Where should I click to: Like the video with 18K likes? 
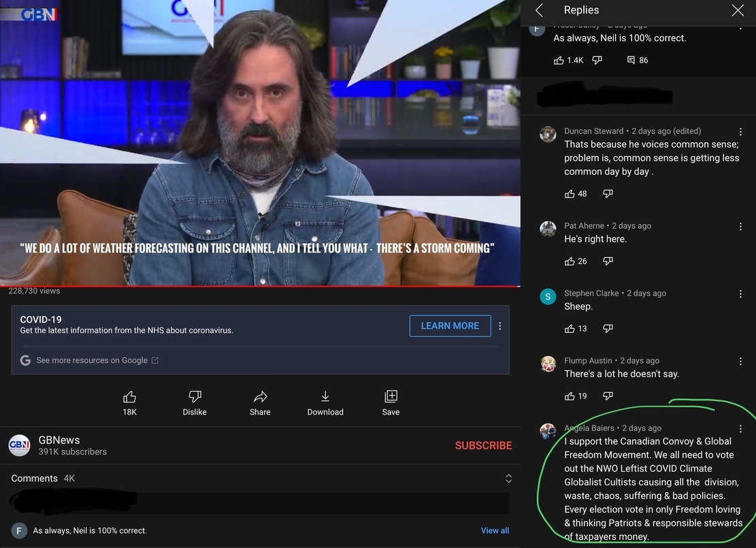pyautogui.click(x=129, y=397)
